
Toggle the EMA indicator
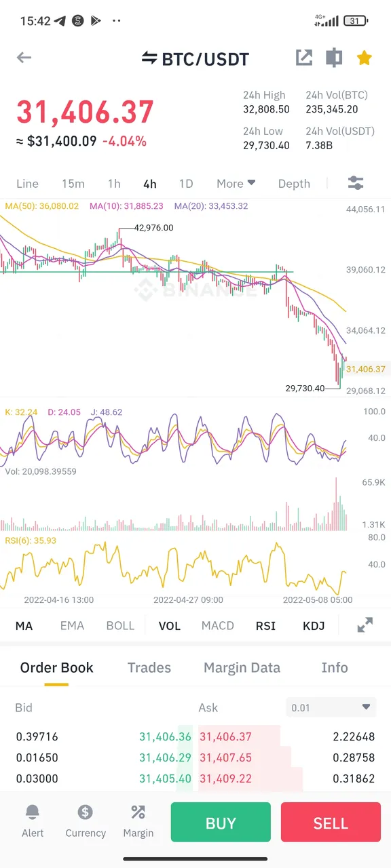[x=72, y=626]
